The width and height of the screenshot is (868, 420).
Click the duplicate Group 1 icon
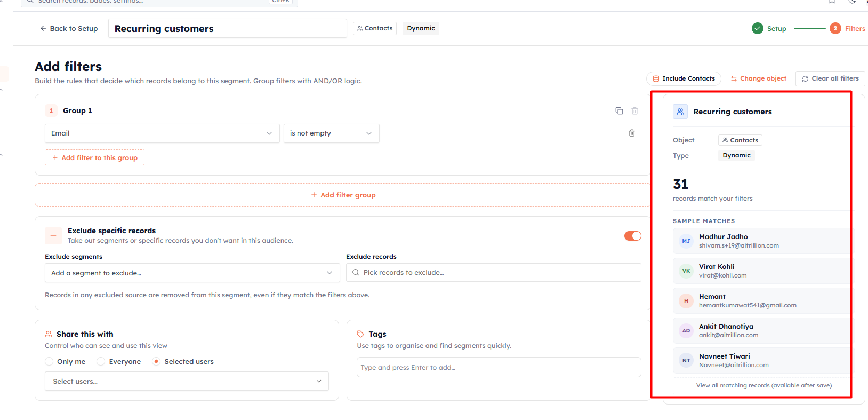[619, 111]
